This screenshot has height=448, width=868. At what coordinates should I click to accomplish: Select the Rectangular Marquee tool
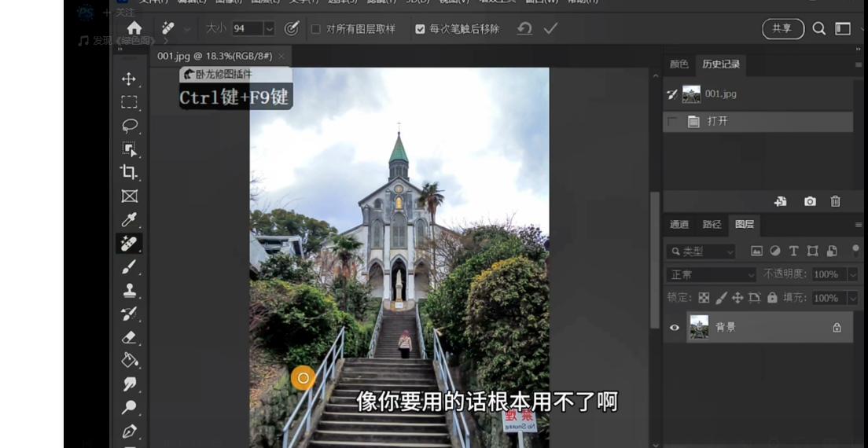[x=129, y=101]
